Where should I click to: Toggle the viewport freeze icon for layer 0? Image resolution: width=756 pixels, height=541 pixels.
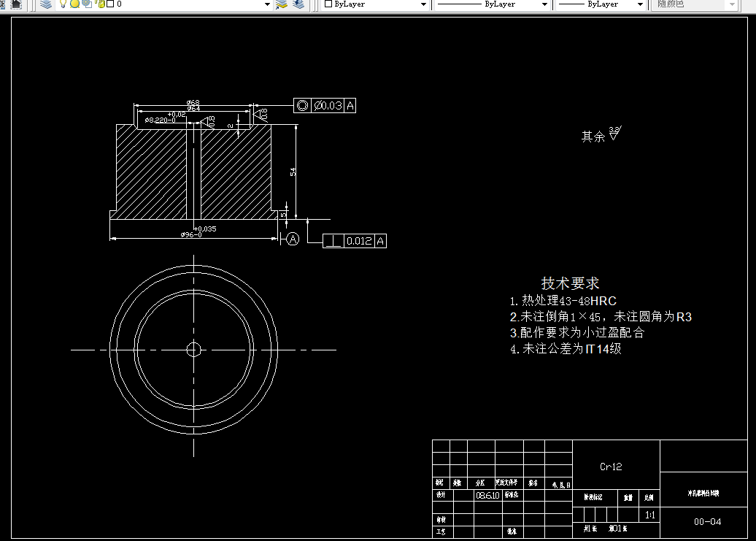pyautogui.click(x=87, y=4)
